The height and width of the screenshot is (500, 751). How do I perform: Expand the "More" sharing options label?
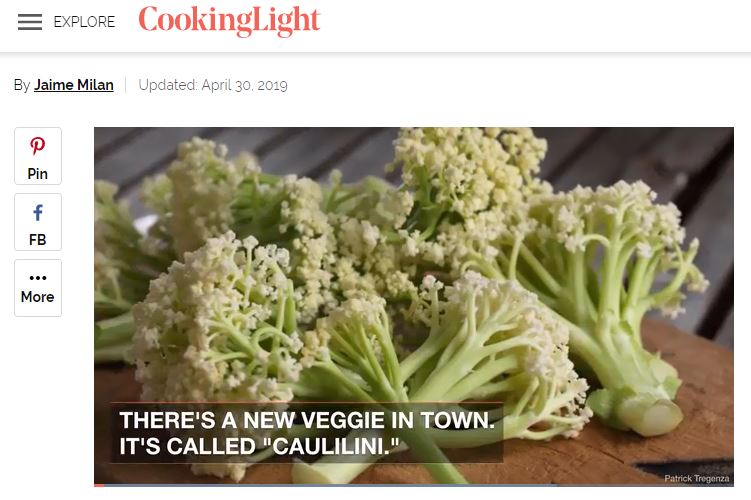pos(38,297)
